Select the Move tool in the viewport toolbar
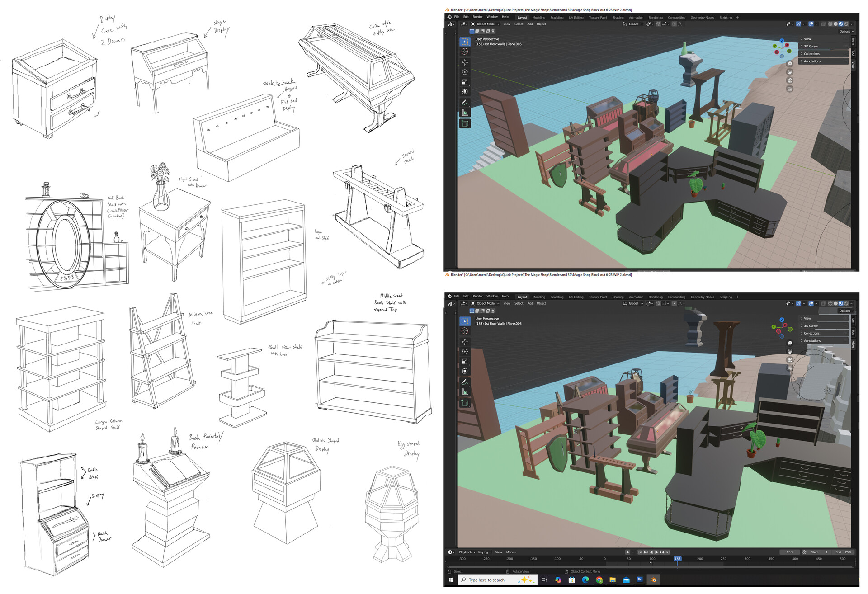This screenshot has height=594, width=868. 465,62
